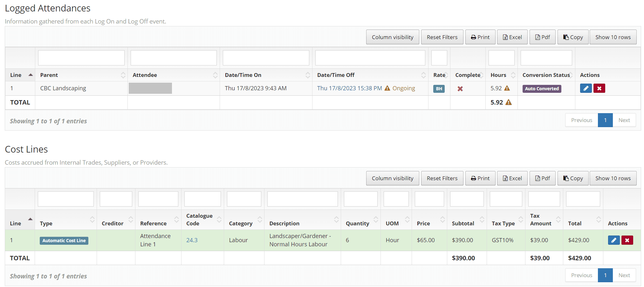
Task: Edit the CBC Landscaping attendance row
Action: pyautogui.click(x=586, y=88)
